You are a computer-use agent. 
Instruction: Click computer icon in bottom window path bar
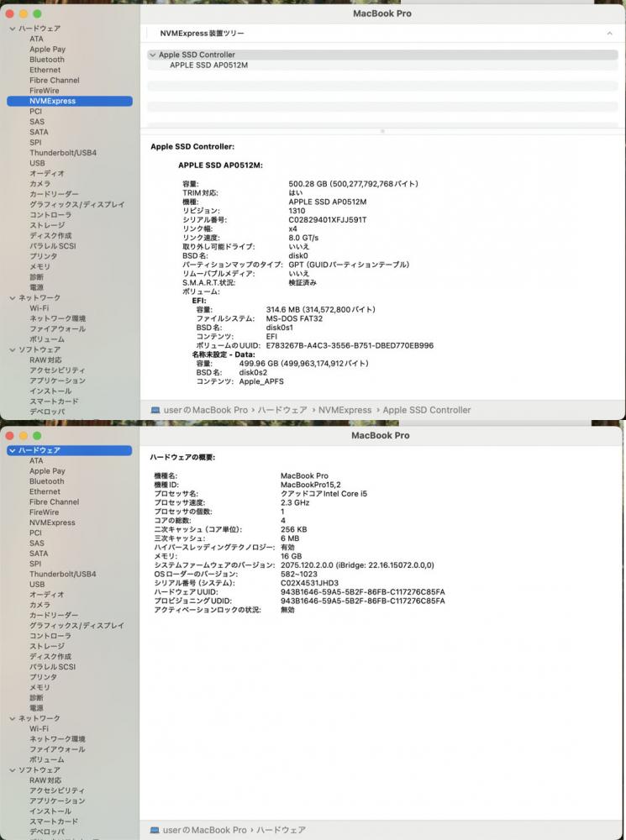(x=155, y=830)
